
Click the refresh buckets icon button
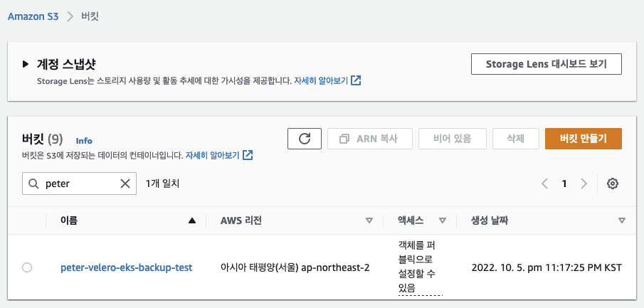point(305,139)
